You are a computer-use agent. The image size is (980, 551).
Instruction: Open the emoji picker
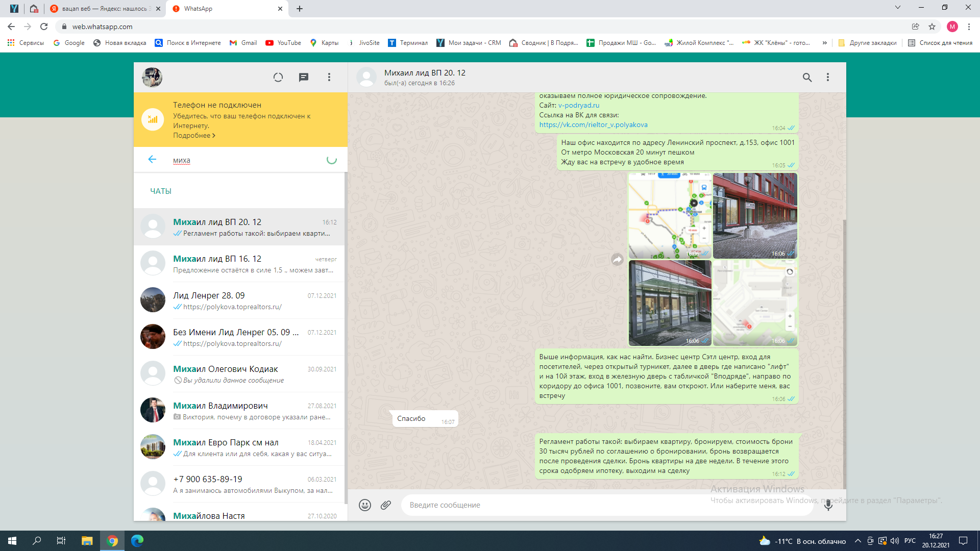[x=364, y=505]
